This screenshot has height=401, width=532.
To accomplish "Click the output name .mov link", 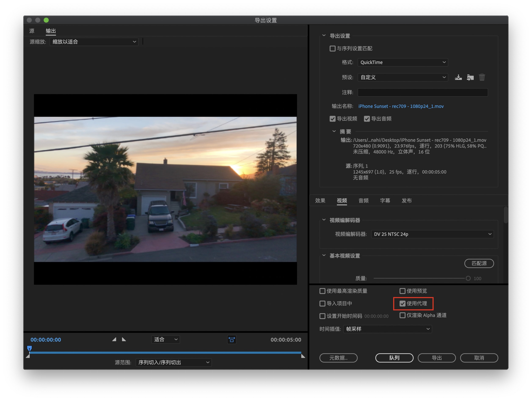I will click(x=401, y=106).
